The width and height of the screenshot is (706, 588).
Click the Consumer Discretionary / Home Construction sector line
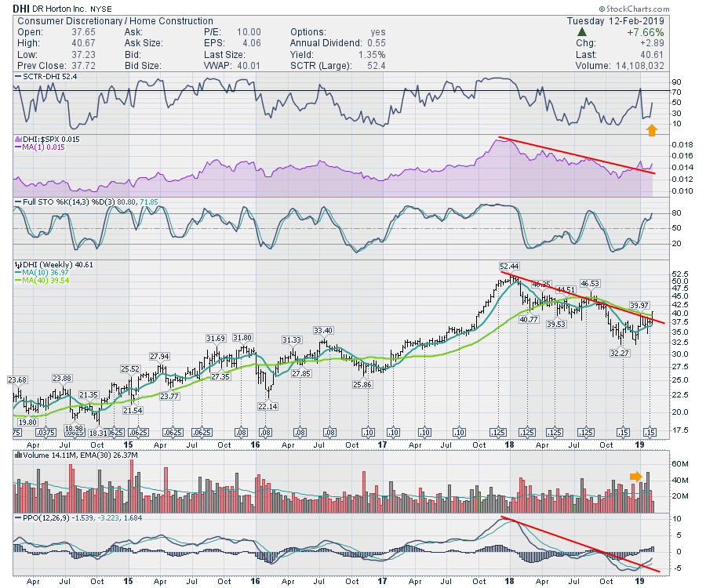115,21
